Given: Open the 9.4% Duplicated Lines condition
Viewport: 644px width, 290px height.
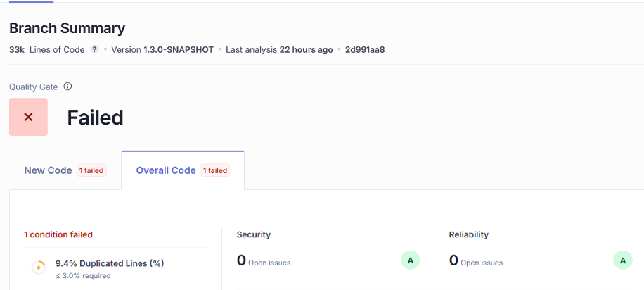Looking at the screenshot, I should click(x=110, y=263).
